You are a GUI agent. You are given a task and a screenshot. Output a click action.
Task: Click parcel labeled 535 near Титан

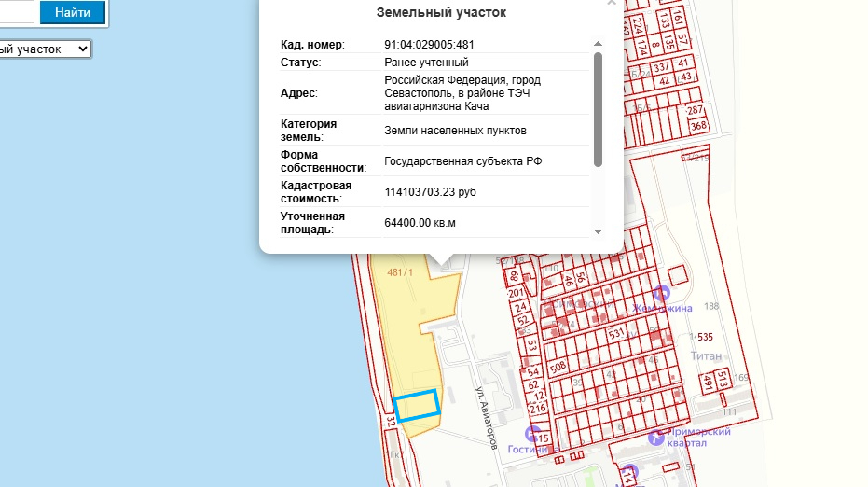(x=704, y=337)
